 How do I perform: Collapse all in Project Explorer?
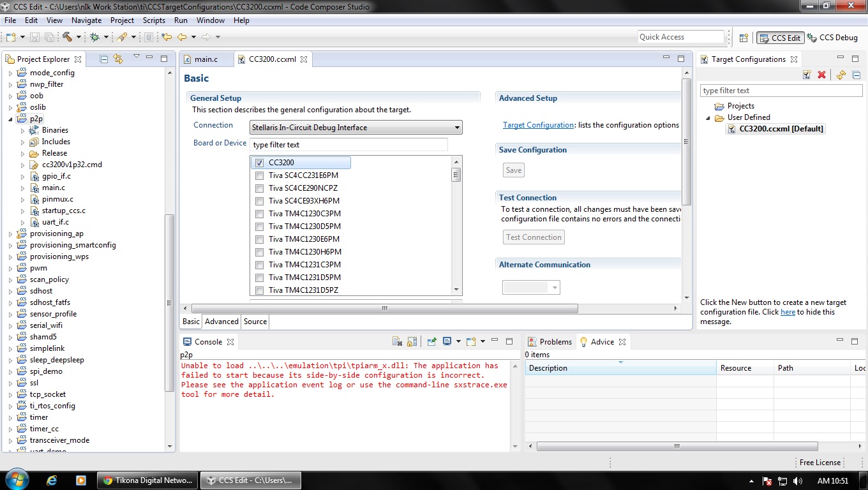104,59
